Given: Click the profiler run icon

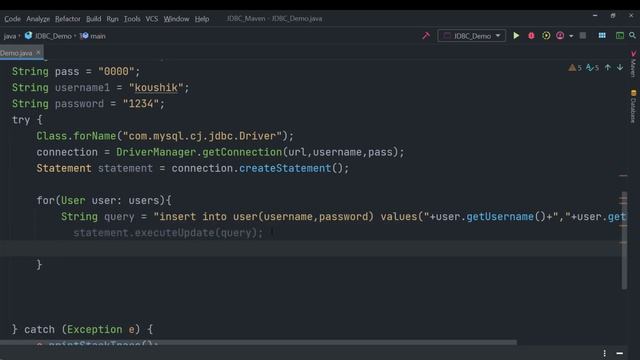Looking at the screenshot, I should pyautogui.click(x=560, y=36).
